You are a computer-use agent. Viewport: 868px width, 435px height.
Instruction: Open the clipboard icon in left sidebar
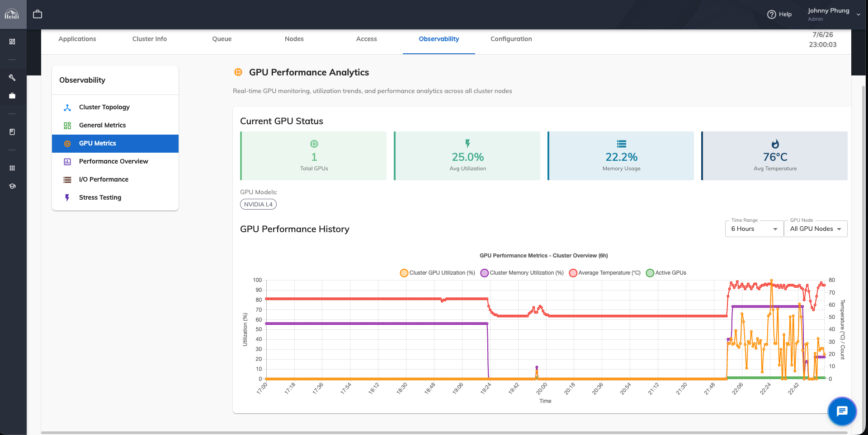[x=12, y=132]
